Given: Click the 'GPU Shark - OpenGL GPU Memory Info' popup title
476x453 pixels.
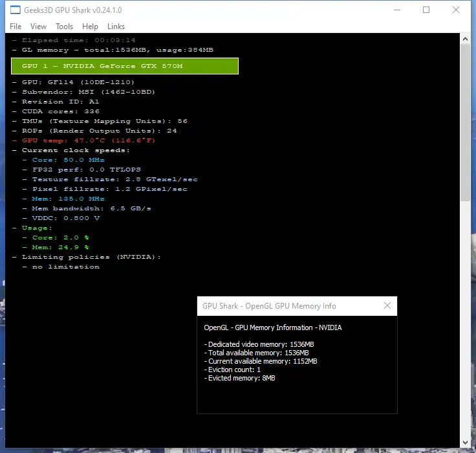Looking at the screenshot, I should click(269, 306).
